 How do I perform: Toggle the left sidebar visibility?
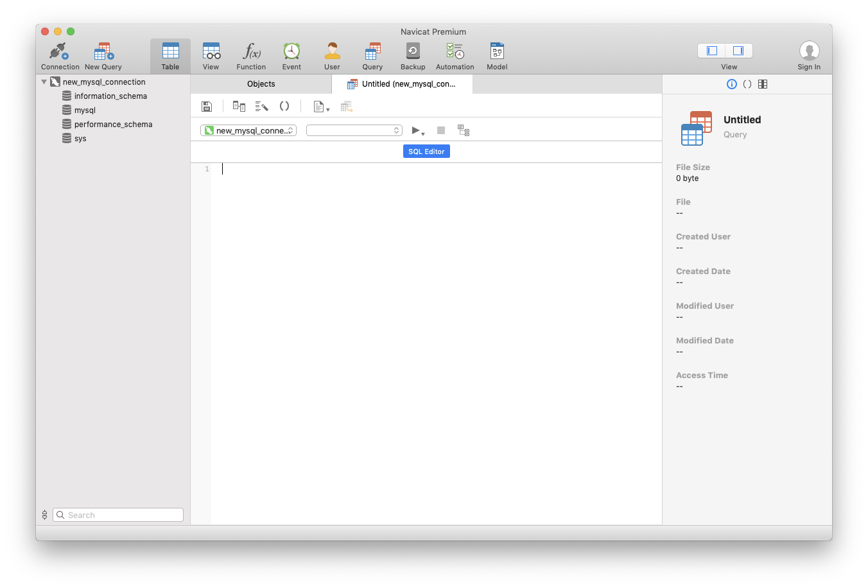click(x=712, y=51)
